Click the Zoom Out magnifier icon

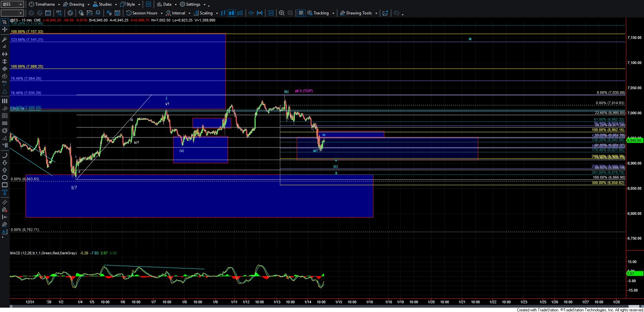click(290, 13)
